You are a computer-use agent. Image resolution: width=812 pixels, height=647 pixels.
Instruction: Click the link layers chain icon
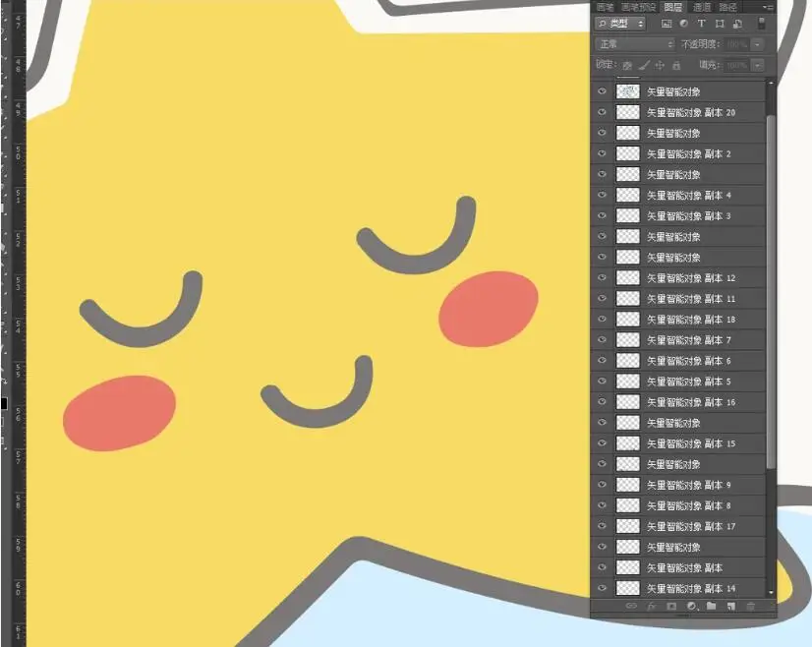(631, 606)
